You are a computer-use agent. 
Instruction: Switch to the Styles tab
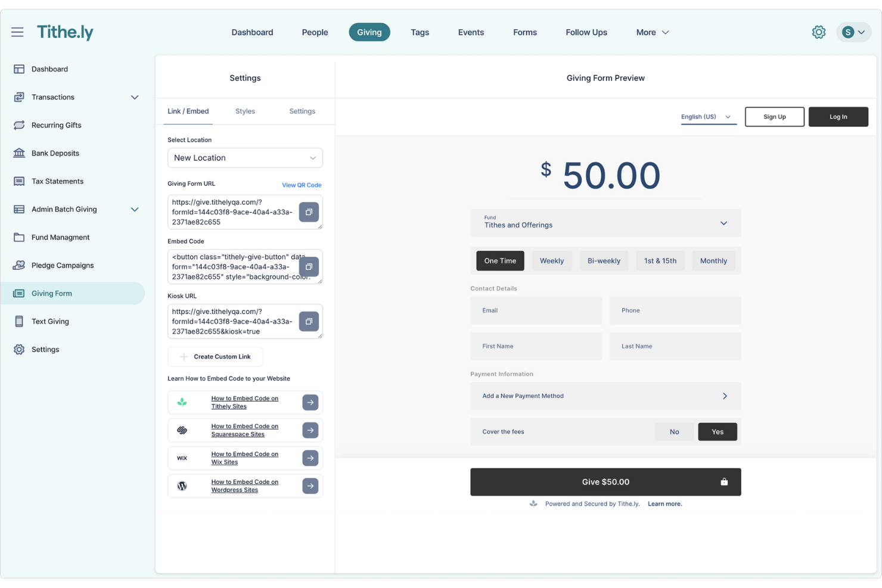pos(245,111)
